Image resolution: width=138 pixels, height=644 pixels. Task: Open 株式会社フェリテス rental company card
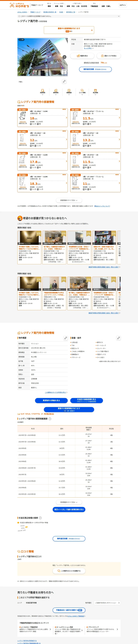pos(29,247)
